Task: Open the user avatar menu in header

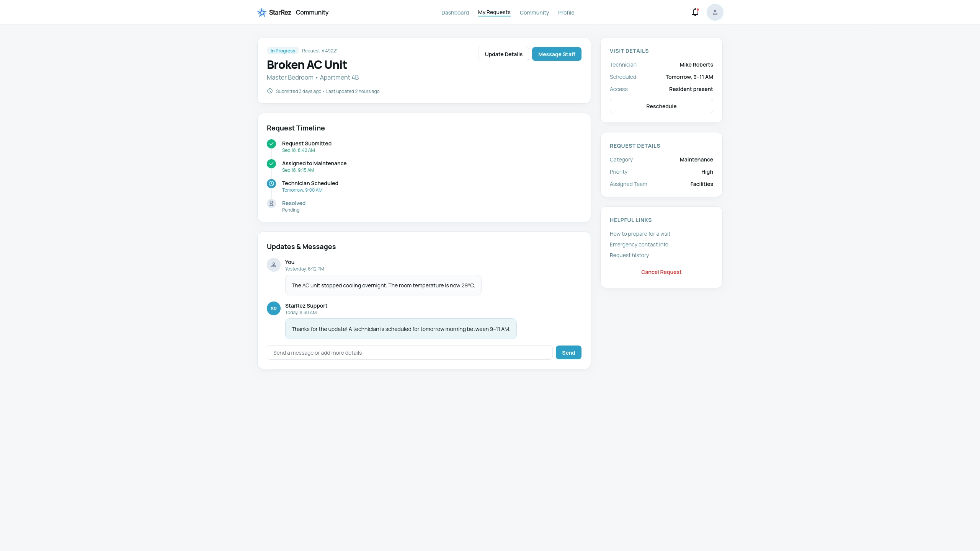Action: tap(715, 12)
